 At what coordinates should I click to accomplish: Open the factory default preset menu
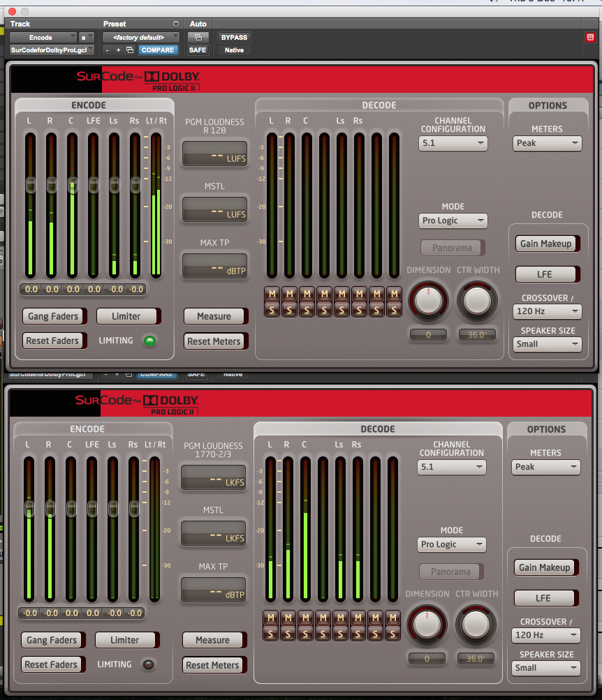pos(140,38)
